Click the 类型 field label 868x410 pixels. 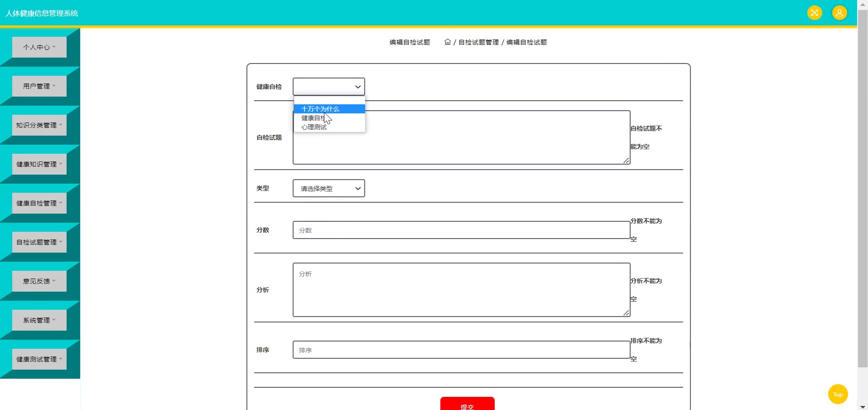point(263,188)
